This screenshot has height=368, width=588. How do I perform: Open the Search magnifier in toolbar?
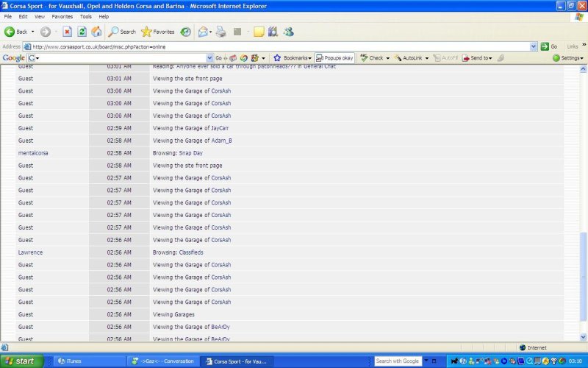coord(122,32)
